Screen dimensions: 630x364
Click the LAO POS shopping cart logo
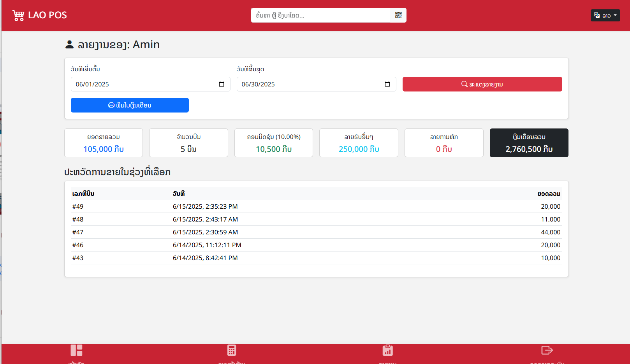tap(18, 15)
